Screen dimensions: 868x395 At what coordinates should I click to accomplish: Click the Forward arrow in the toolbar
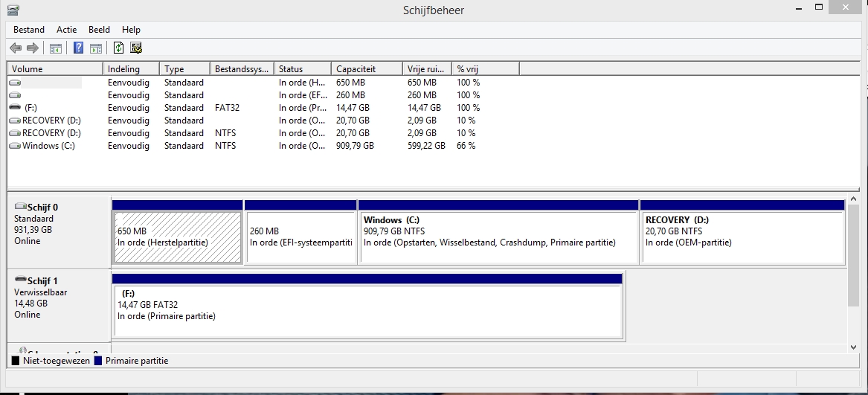click(32, 48)
